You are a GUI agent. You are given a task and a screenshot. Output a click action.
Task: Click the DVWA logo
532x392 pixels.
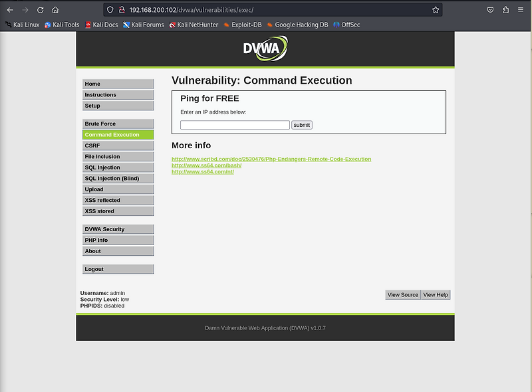click(265, 49)
